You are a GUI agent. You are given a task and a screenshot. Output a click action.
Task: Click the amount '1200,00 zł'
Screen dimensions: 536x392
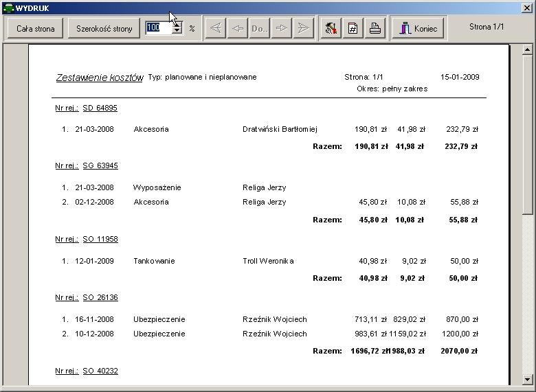click(460, 334)
